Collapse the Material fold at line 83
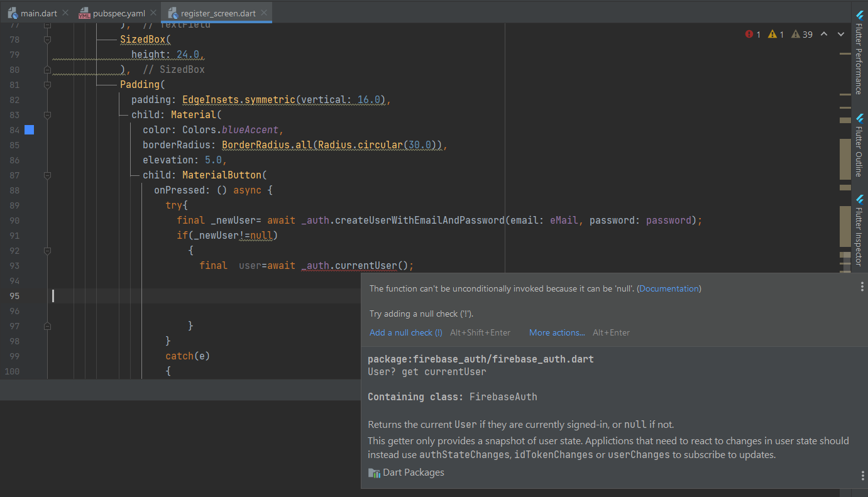Screen dimensions: 868x497 pyautogui.click(x=47, y=115)
